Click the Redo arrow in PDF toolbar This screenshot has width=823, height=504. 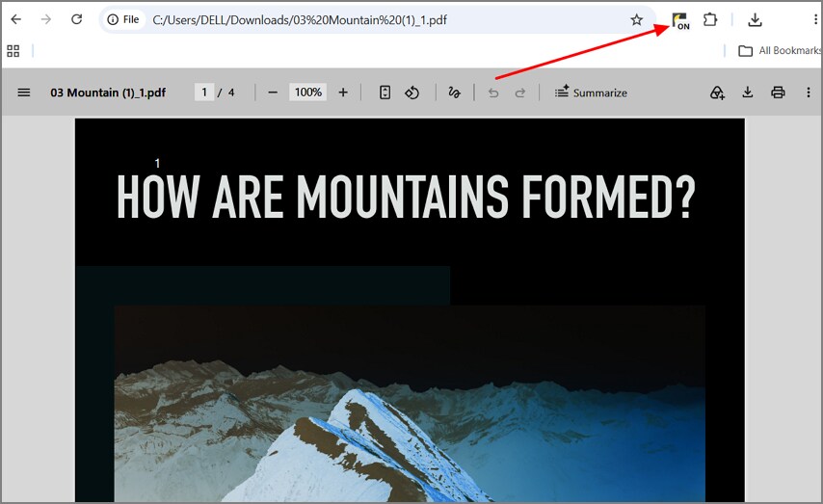[x=520, y=93]
